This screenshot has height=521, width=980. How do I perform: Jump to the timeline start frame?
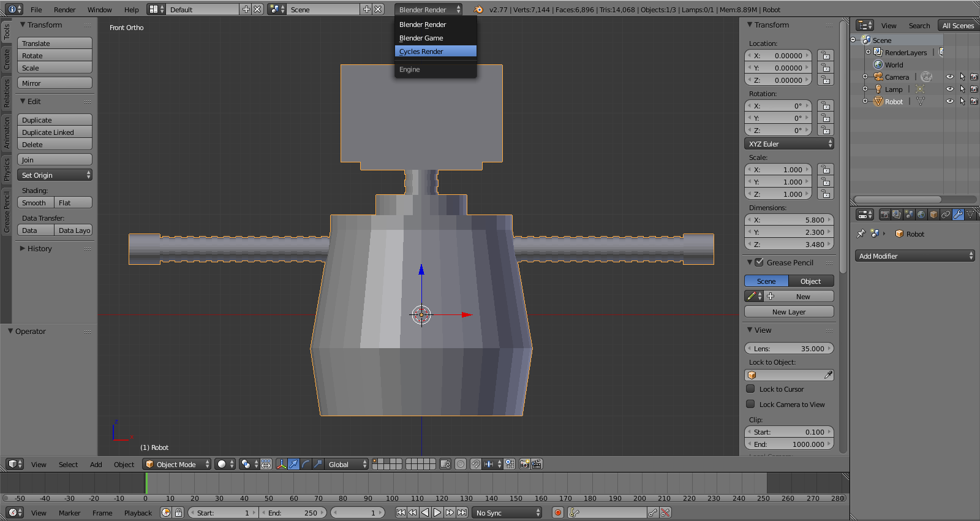pos(401,512)
